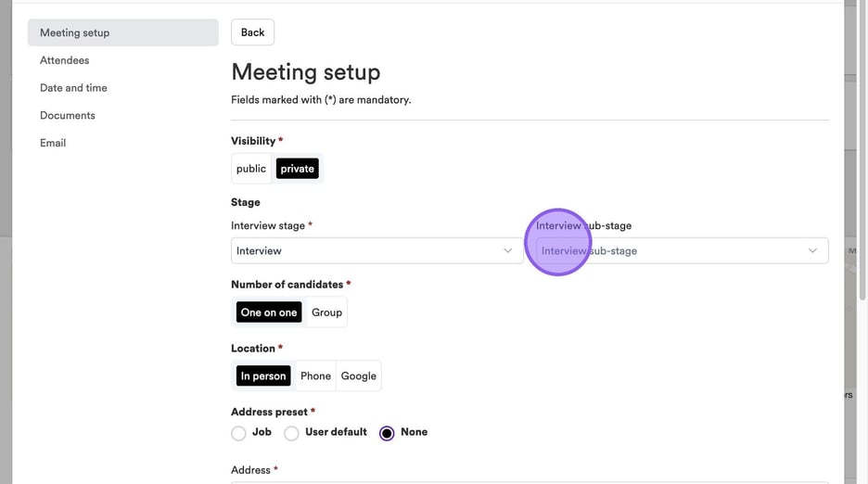Click the Interview sub-stage chevron arrow

(813, 250)
